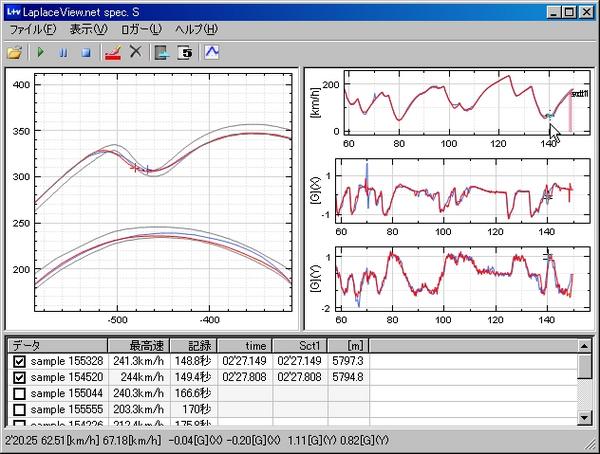The image size is (600, 454).
Task: Select the red pencil edit tool icon
Action: point(113,52)
